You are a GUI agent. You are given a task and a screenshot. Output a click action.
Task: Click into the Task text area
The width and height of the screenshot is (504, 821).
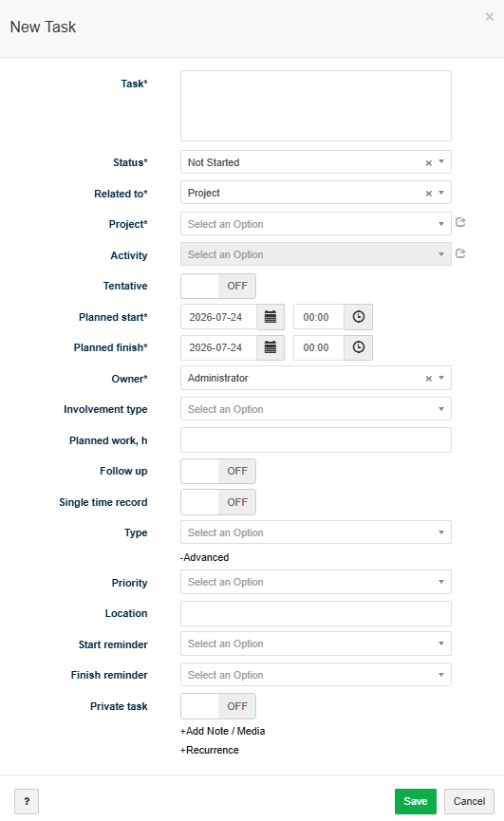(315, 105)
